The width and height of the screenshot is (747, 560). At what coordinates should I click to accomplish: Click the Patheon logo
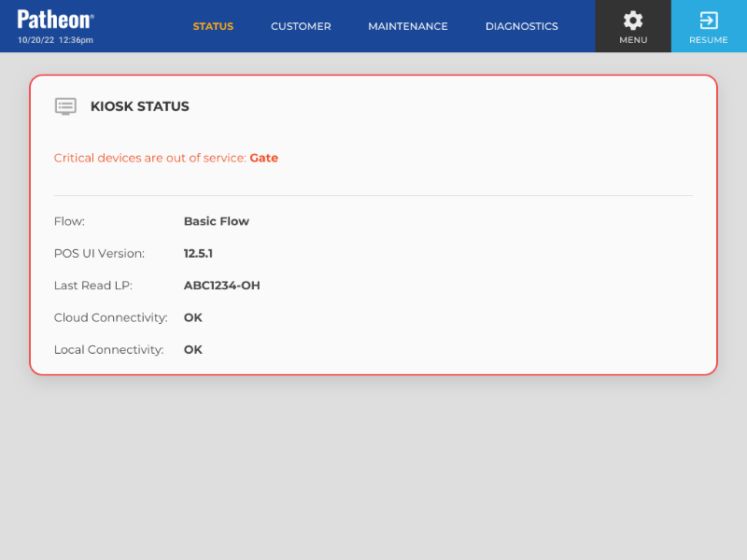tap(56, 19)
